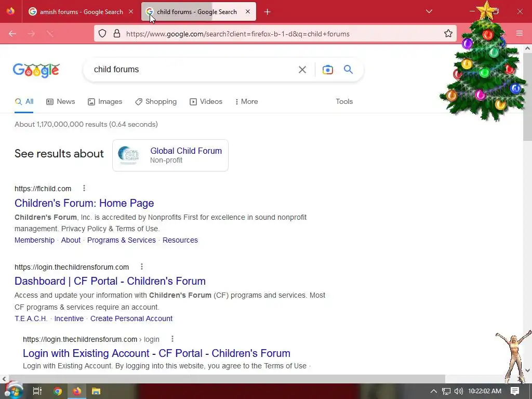The image size is (532, 399).
Task: Open the Global Child Forum card
Action: coord(170,155)
